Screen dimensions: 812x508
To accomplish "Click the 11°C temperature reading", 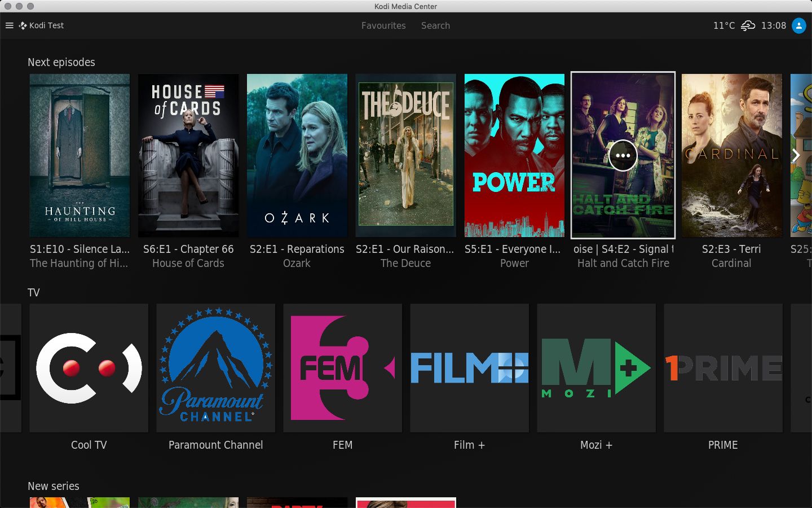I will click(x=724, y=25).
